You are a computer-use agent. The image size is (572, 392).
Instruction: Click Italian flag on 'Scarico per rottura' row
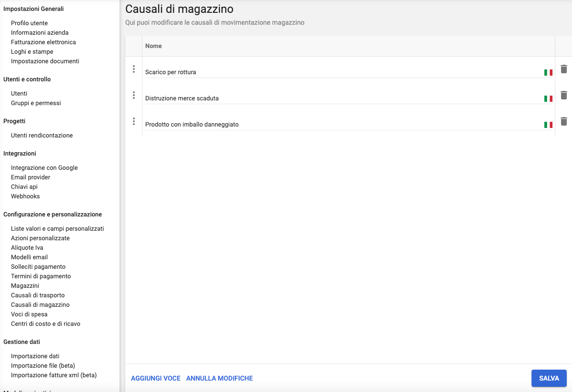(x=548, y=73)
